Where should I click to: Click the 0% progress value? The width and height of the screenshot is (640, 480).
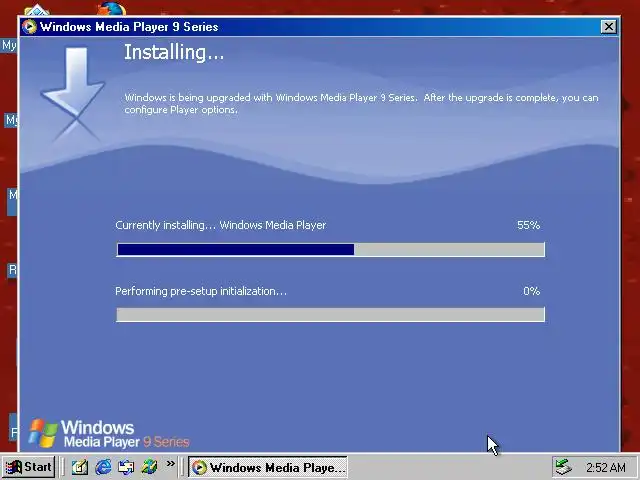pyautogui.click(x=531, y=291)
